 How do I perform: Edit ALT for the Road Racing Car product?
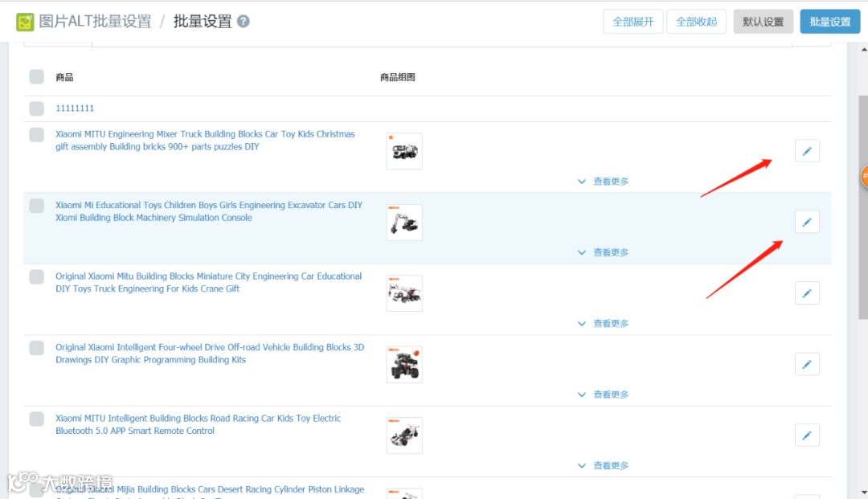(807, 436)
